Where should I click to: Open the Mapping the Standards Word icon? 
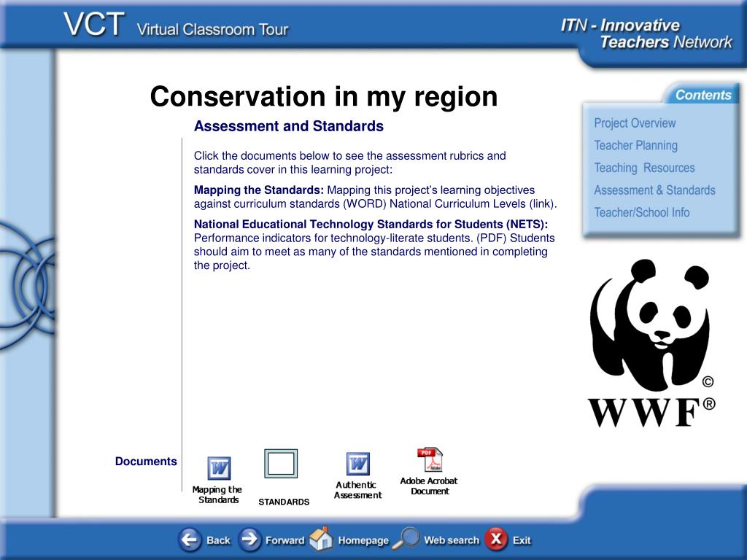coord(219,468)
